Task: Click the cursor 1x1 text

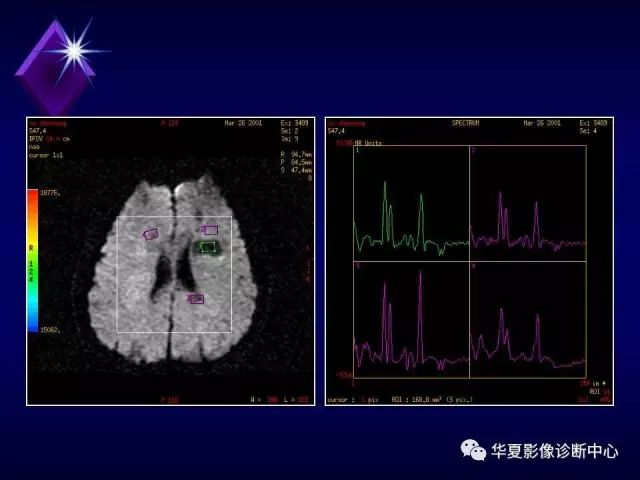Action: (46, 156)
